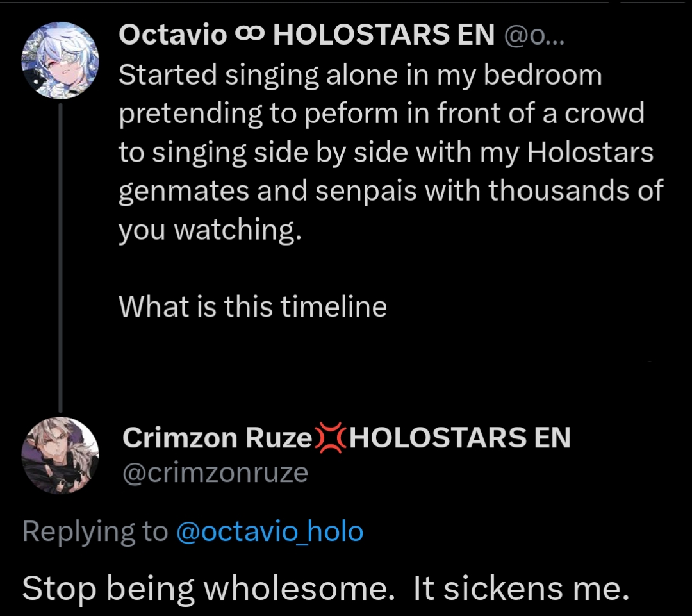Click the "What is this timeline" line
This screenshot has width=692, height=616.
pos(252,306)
